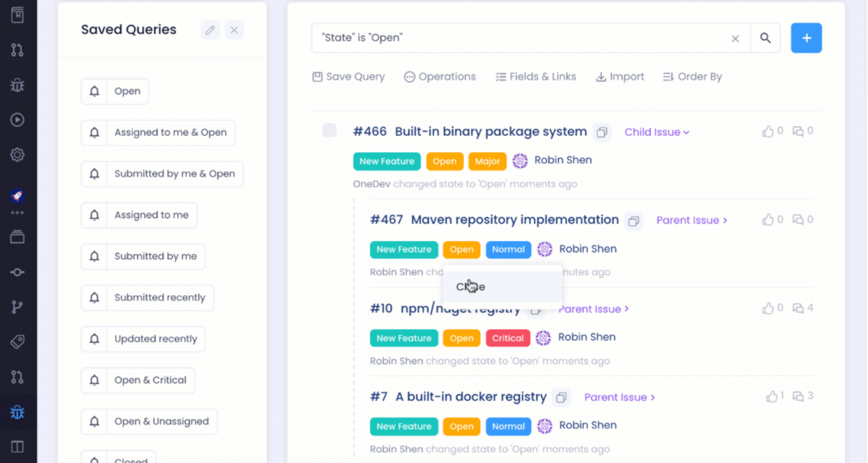The height and width of the screenshot is (463, 868).
Task: Click the blue plus new issue button
Action: 806,38
